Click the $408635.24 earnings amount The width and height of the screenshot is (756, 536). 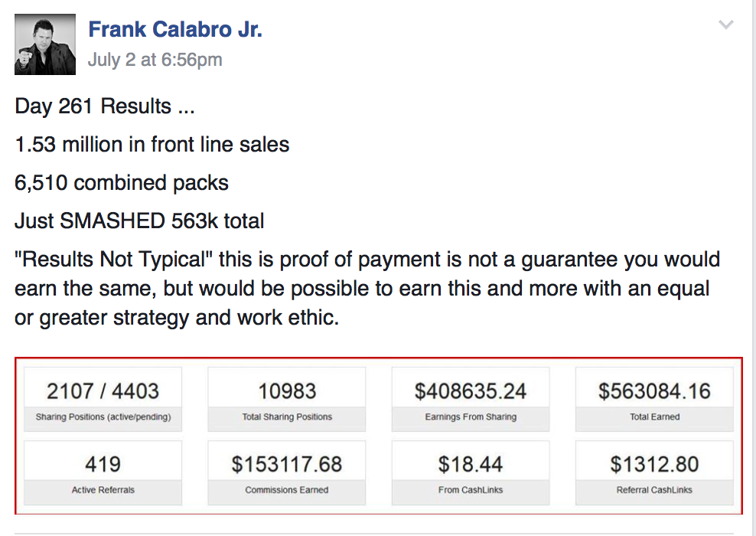[x=471, y=391]
